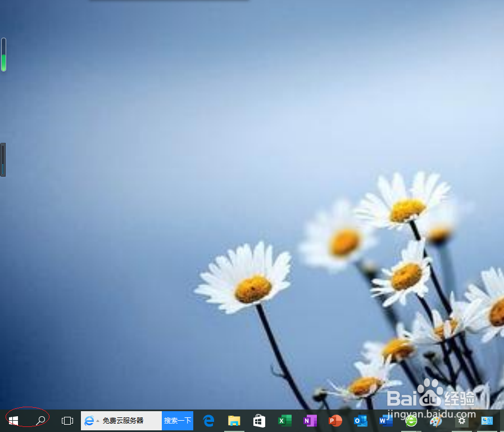This screenshot has height=432, width=504.
Task: Open the Paint application
Action: click(436, 420)
